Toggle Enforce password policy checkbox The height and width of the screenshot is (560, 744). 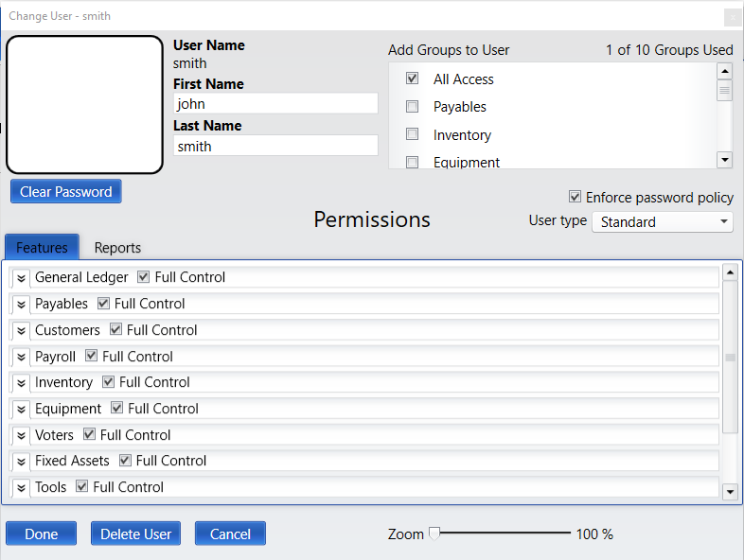coord(575,197)
